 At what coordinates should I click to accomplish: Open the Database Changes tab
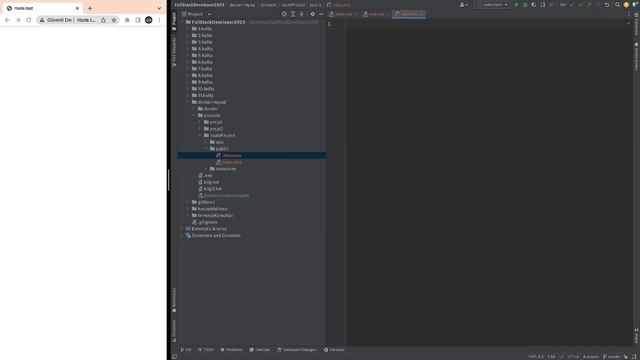[297, 350]
